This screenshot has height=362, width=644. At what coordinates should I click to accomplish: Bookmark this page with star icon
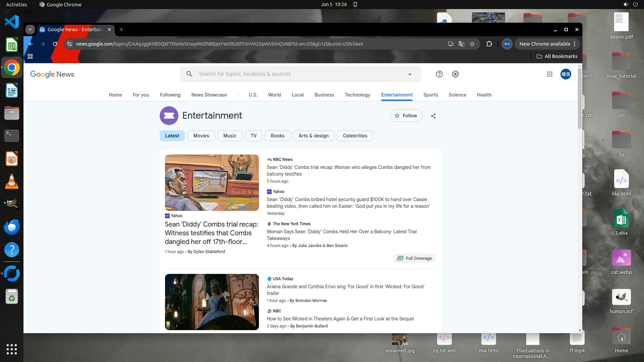click(472, 44)
